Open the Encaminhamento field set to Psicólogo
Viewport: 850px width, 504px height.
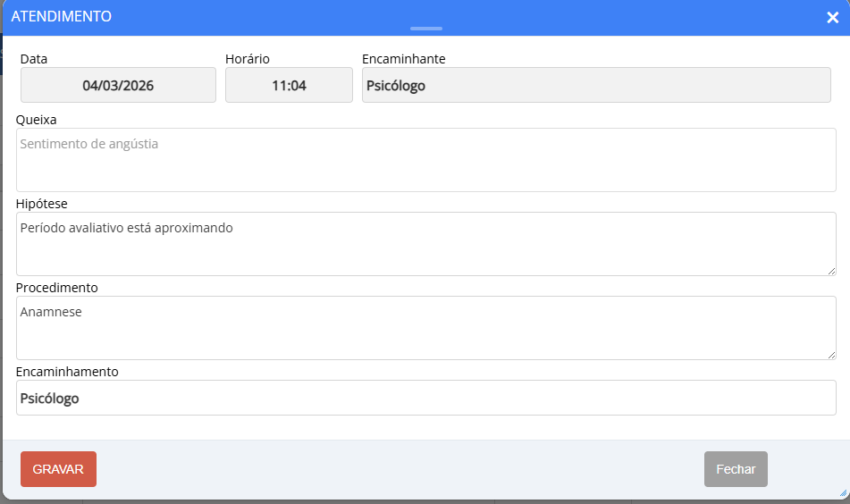click(425, 399)
